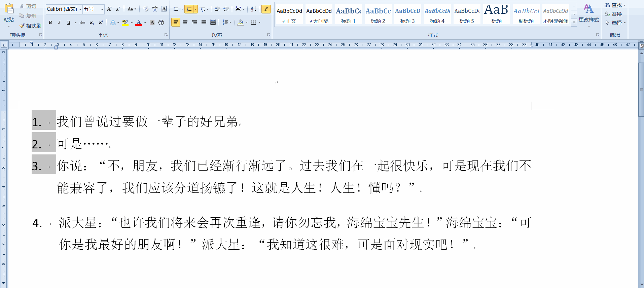Click Copy (复制) in the clipboard group
The width and height of the screenshot is (644, 288).
28,16
